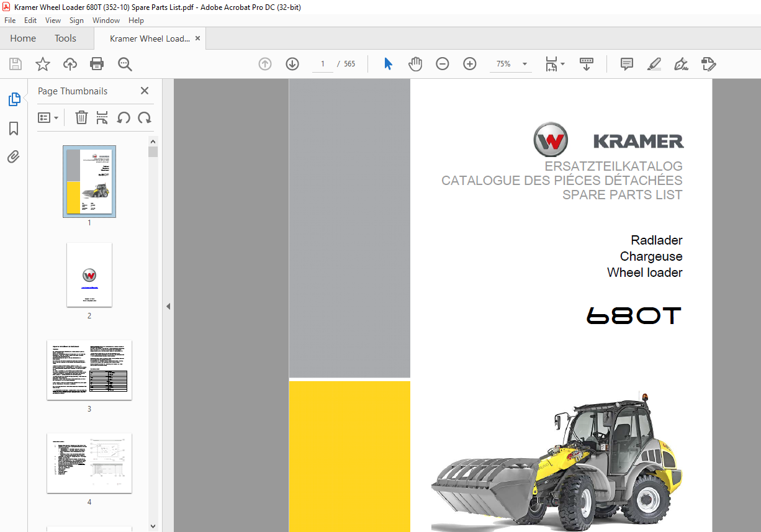Activate the Hand pan tool
Screen dimensions: 761x532
pyautogui.click(x=415, y=64)
